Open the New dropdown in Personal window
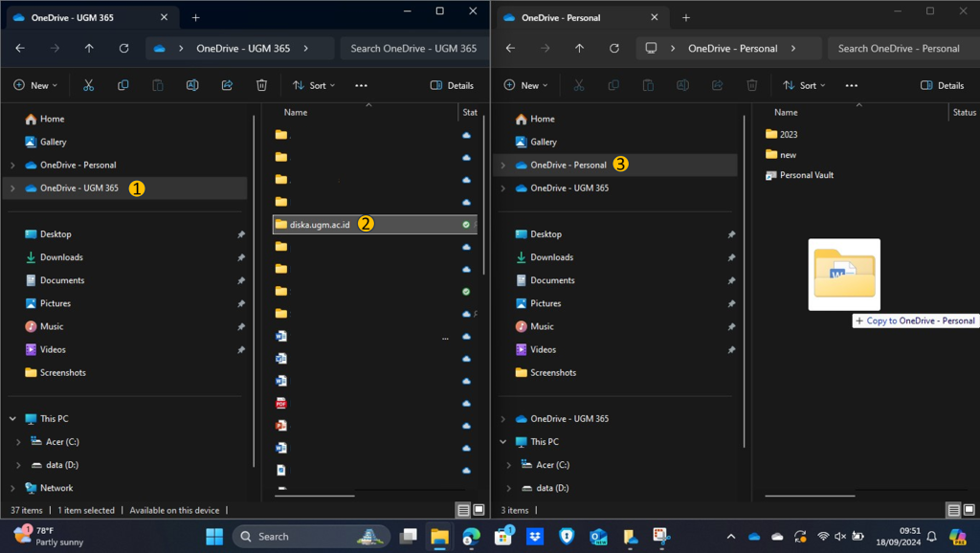Screen dimensions: 980x553 click(x=525, y=85)
